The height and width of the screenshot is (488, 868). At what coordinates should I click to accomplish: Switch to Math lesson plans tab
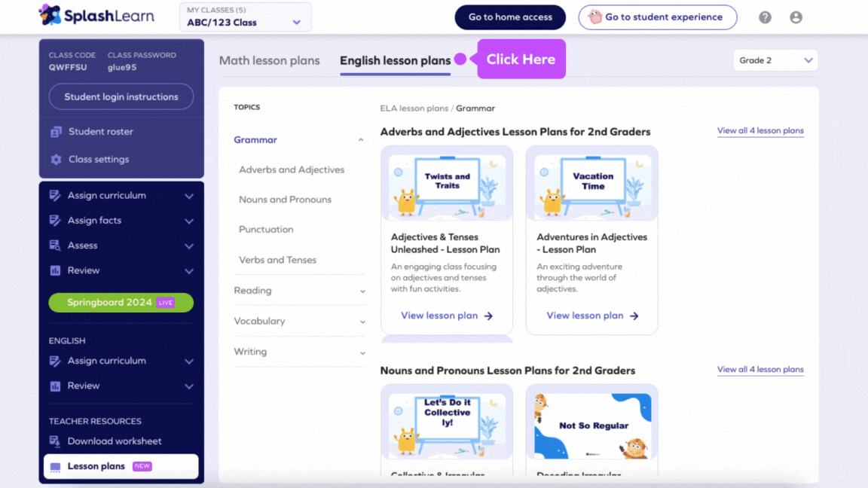pos(269,60)
